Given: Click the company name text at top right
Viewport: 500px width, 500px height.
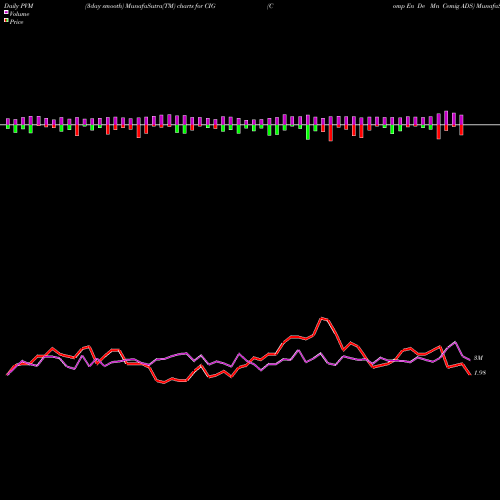Looking at the screenshot, I should click(x=446, y=6).
